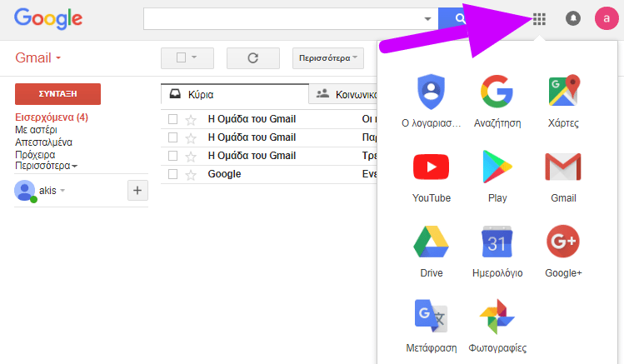Open Εισερχόμενα (4) folder

(x=52, y=117)
